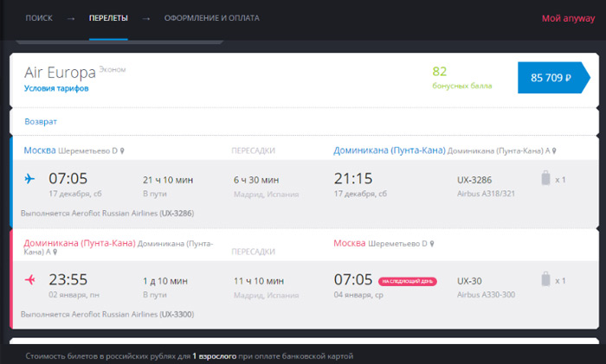Open Мой anyway account link
Image resolution: width=606 pixels, height=364 pixels.
[x=568, y=18]
